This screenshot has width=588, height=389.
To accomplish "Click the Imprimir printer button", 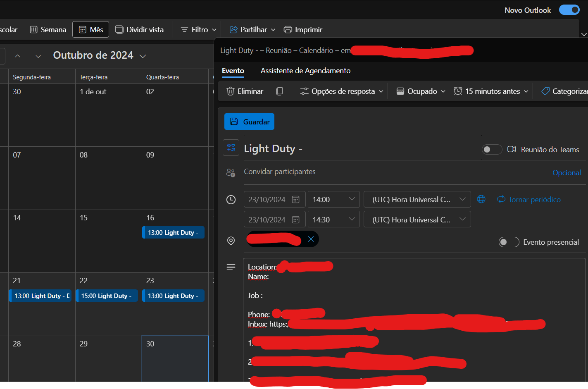I will click(x=303, y=30).
